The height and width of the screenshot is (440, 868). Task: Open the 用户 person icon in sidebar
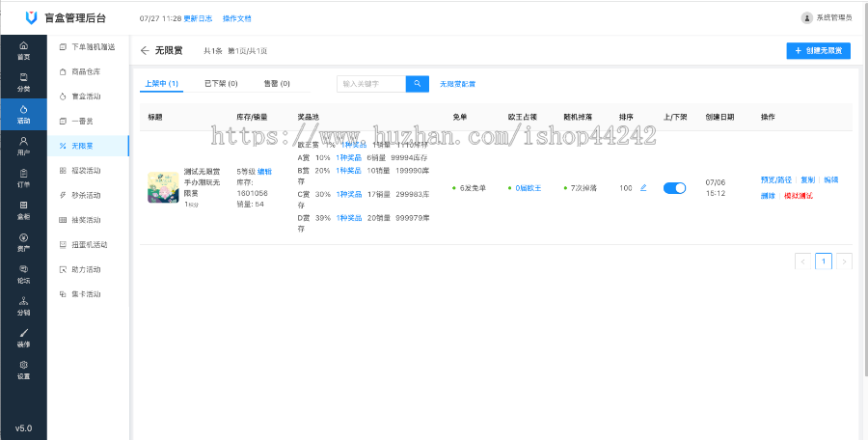click(23, 141)
